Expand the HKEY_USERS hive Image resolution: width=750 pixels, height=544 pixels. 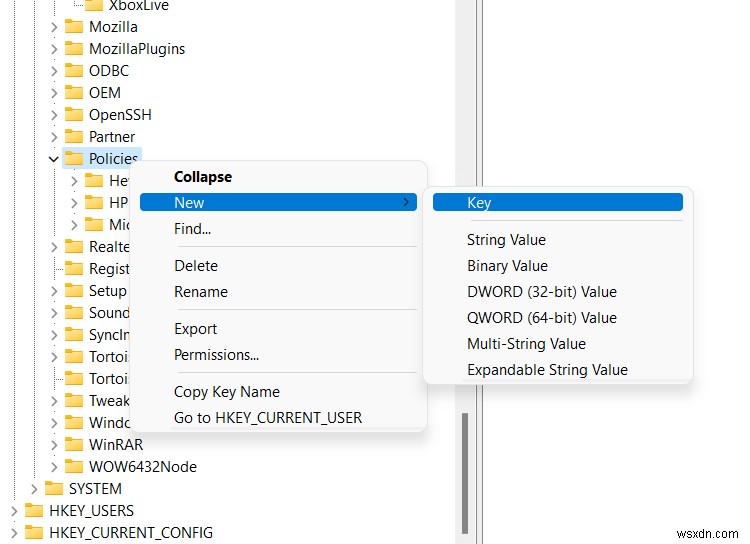(14, 511)
